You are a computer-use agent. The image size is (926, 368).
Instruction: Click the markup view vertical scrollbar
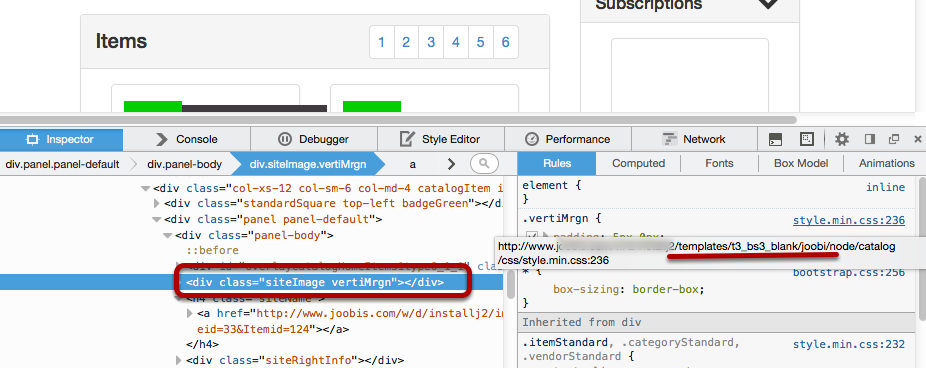click(511, 286)
